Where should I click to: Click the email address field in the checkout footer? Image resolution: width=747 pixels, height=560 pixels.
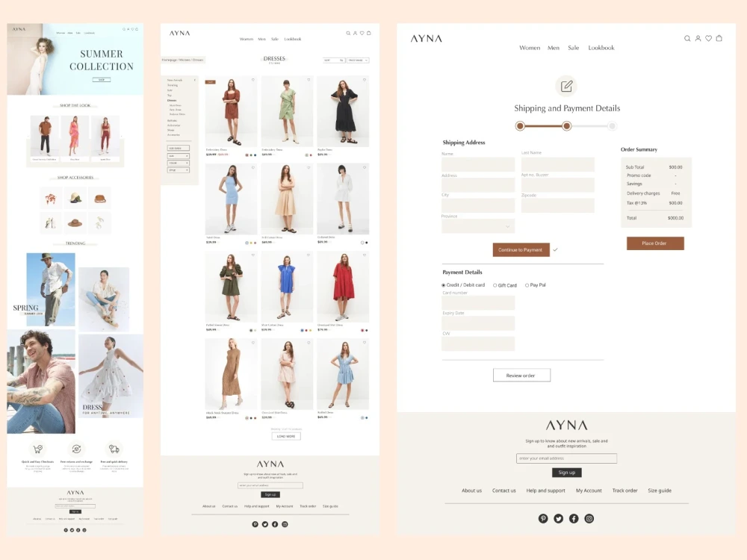(566, 458)
